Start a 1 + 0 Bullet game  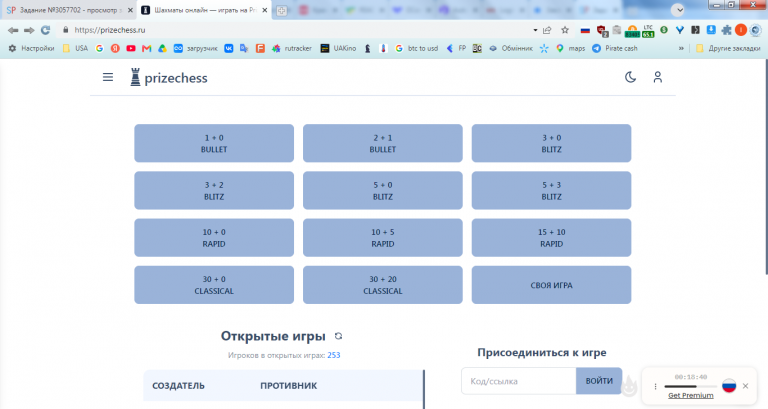pyautogui.click(x=214, y=143)
